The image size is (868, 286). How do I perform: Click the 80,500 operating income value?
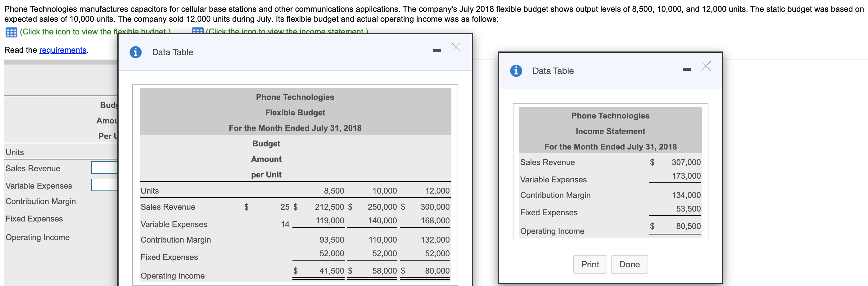coord(688,226)
